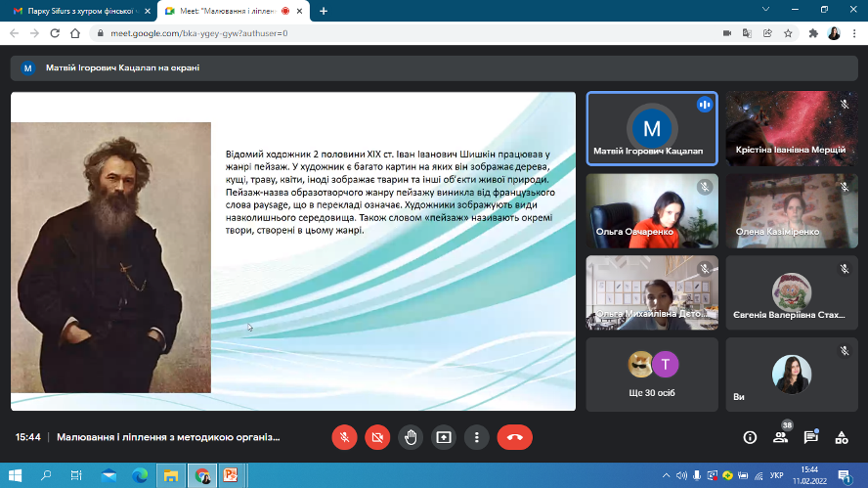The image size is (868, 488).
Task: Open camera permission icon in address bar
Action: coord(727,33)
